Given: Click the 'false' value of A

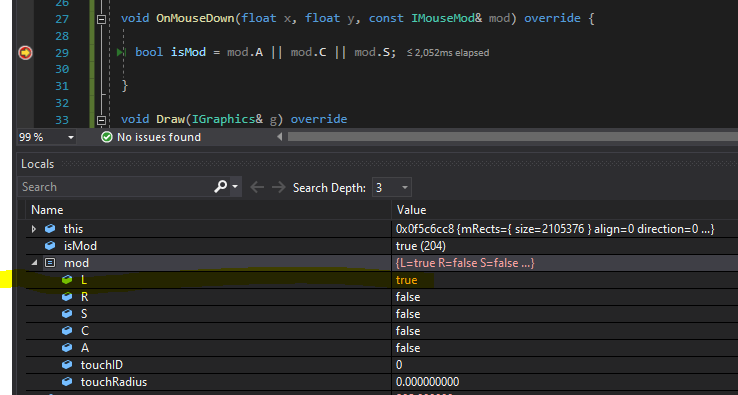Looking at the screenshot, I should click(x=408, y=348).
